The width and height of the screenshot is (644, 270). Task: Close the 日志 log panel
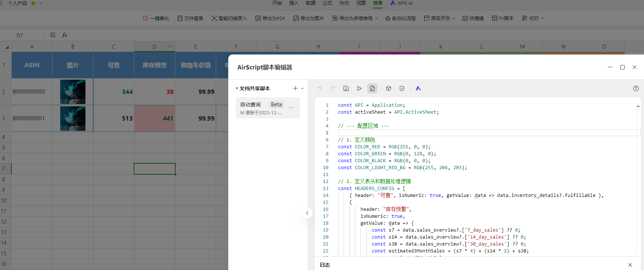(x=630, y=265)
